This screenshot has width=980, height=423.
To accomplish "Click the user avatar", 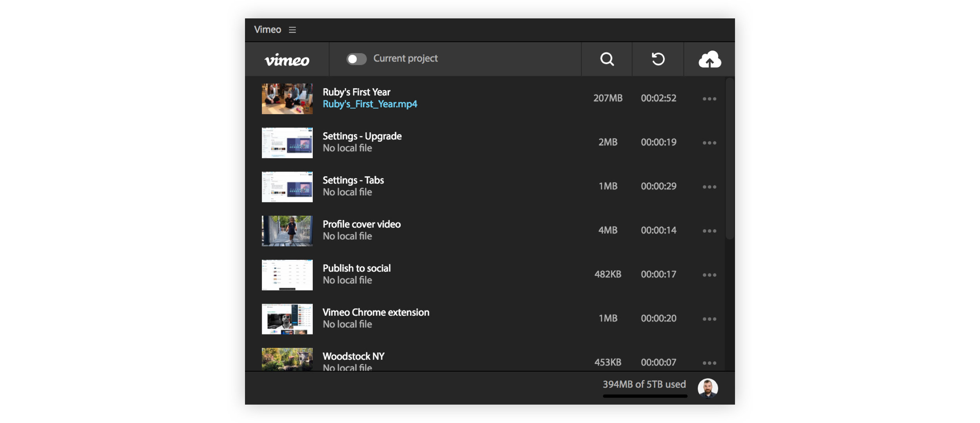I will pyautogui.click(x=708, y=388).
